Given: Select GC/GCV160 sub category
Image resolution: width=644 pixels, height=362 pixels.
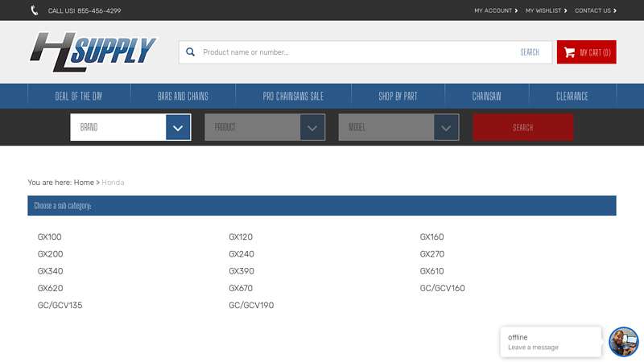Looking at the screenshot, I should coord(442,288).
